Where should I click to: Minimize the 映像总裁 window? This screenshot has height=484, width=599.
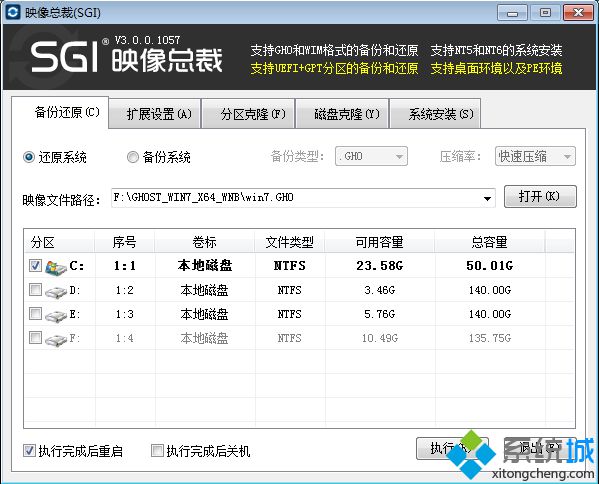point(512,13)
